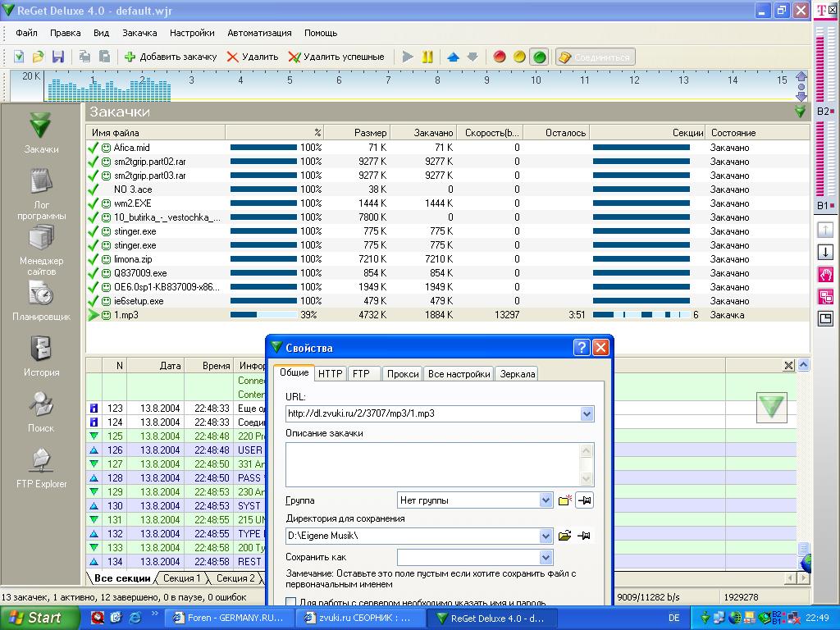
Task: Move download up with the blue arrow
Action: pyautogui.click(x=453, y=57)
